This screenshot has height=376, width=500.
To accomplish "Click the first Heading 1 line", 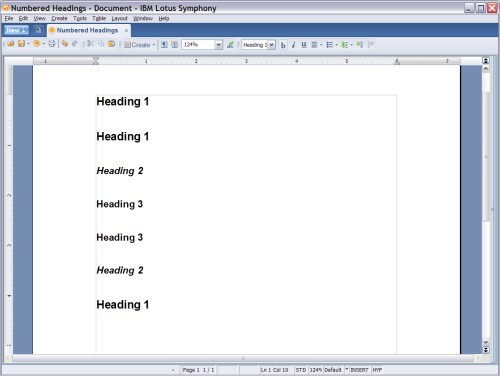I will point(123,102).
